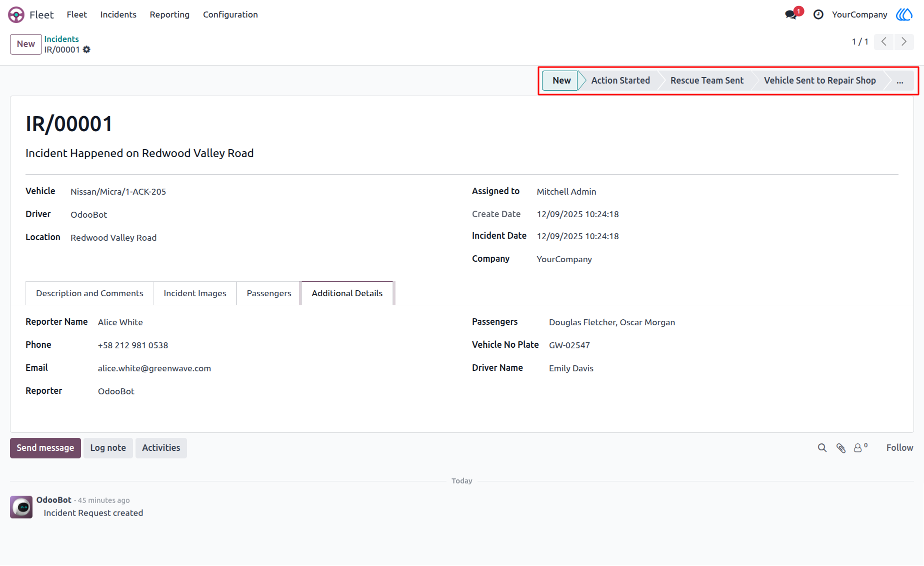Screen dimensions: 924x566
Task: Expand more statuses with the ellipsis button
Action: point(900,81)
